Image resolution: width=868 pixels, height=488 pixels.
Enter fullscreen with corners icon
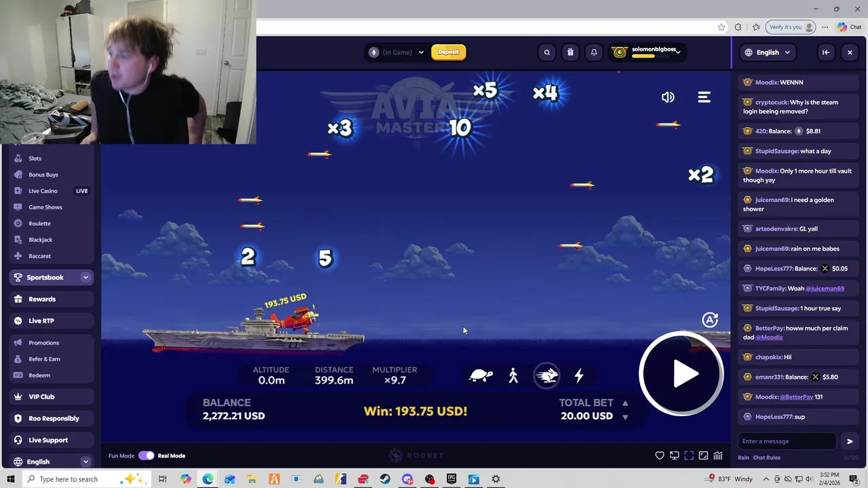689,455
